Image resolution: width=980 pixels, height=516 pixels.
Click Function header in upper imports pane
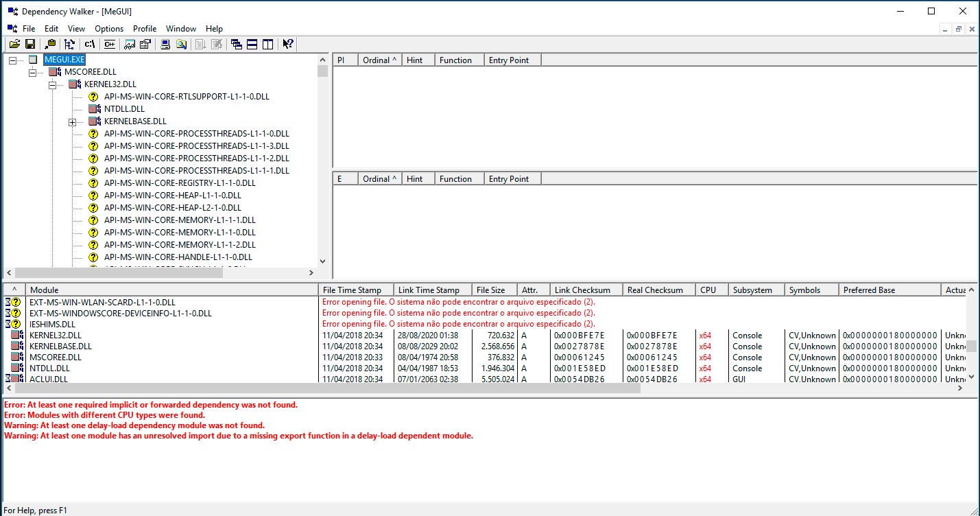click(x=459, y=60)
